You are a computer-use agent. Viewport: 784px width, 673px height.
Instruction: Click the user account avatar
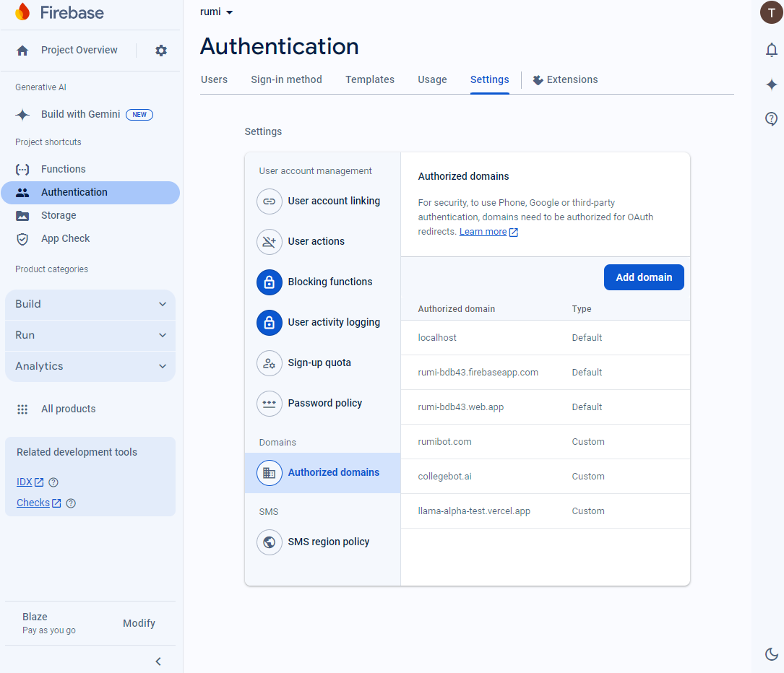point(771,12)
